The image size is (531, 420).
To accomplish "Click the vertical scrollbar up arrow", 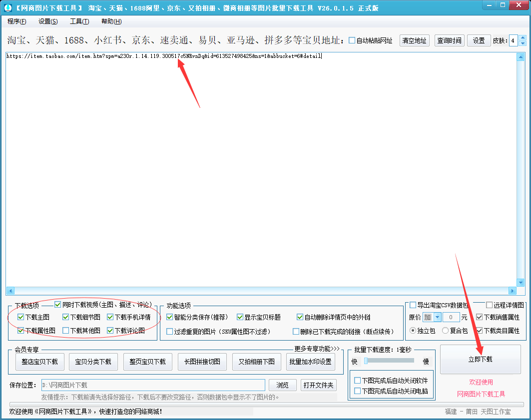I will click(x=521, y=57).
